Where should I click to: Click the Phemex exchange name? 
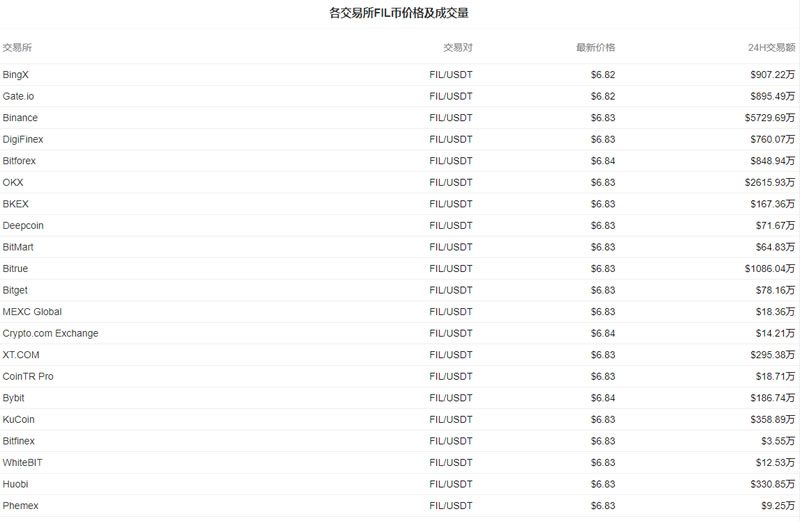20,506
